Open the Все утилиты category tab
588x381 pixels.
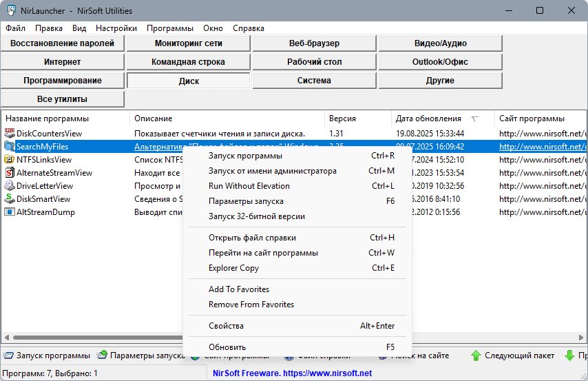click(x=63, y=99)
